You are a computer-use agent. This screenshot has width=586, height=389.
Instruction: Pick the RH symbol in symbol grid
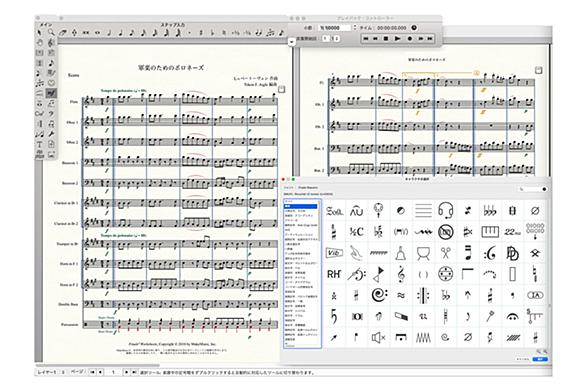[x=334, y=274]
